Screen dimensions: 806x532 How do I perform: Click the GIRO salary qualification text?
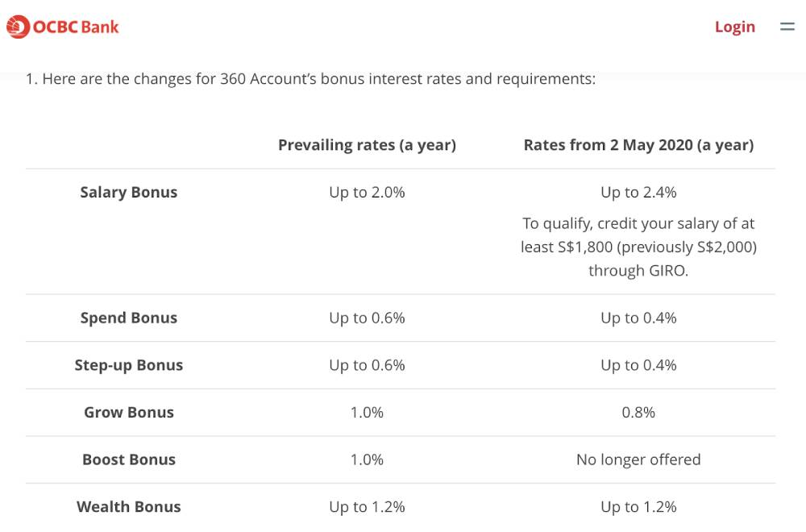[638, 247]
